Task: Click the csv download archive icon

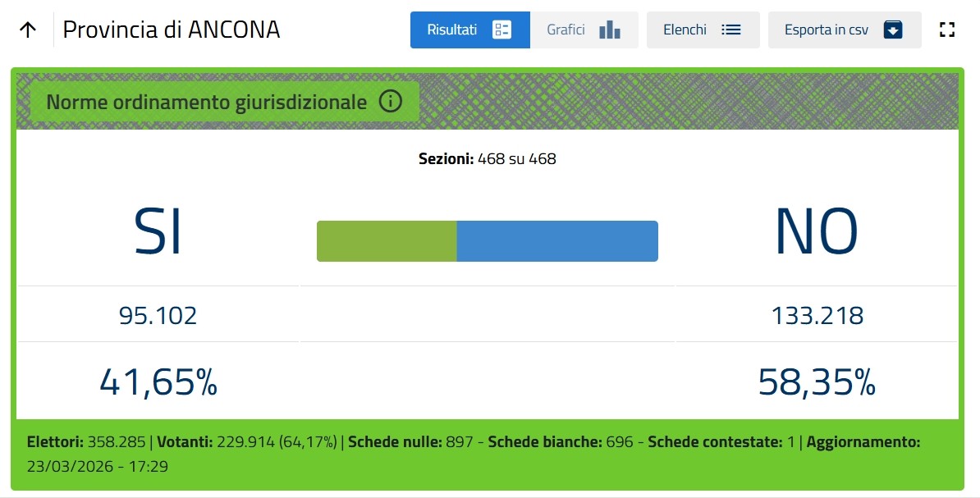Action: (x=893, y=30)
